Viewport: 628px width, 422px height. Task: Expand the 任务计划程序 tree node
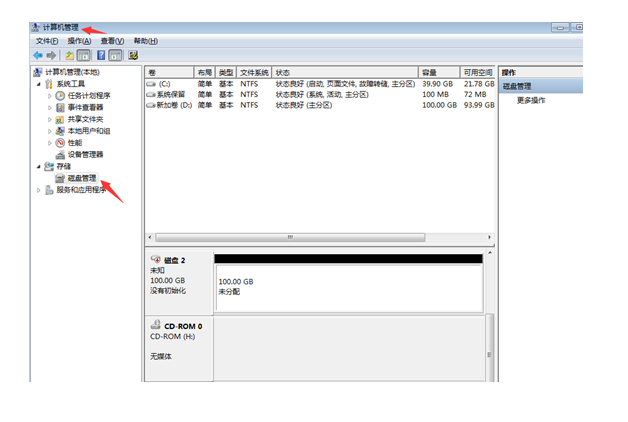click(48, 96)
